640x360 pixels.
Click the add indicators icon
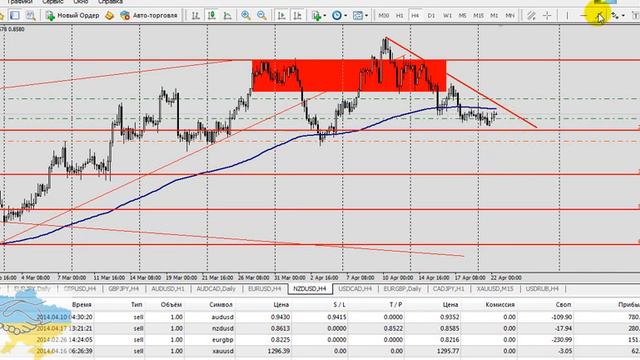[x=316, y=16]
